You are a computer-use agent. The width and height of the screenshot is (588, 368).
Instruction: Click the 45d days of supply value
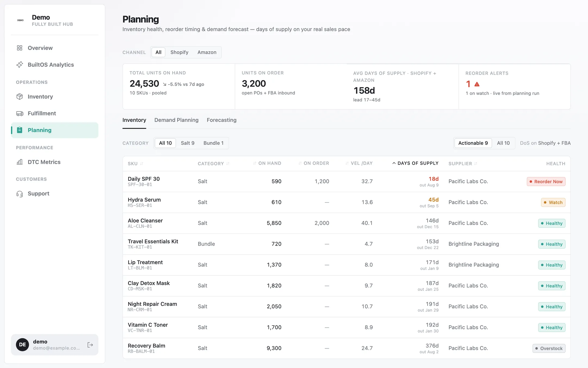coord(433,200)
